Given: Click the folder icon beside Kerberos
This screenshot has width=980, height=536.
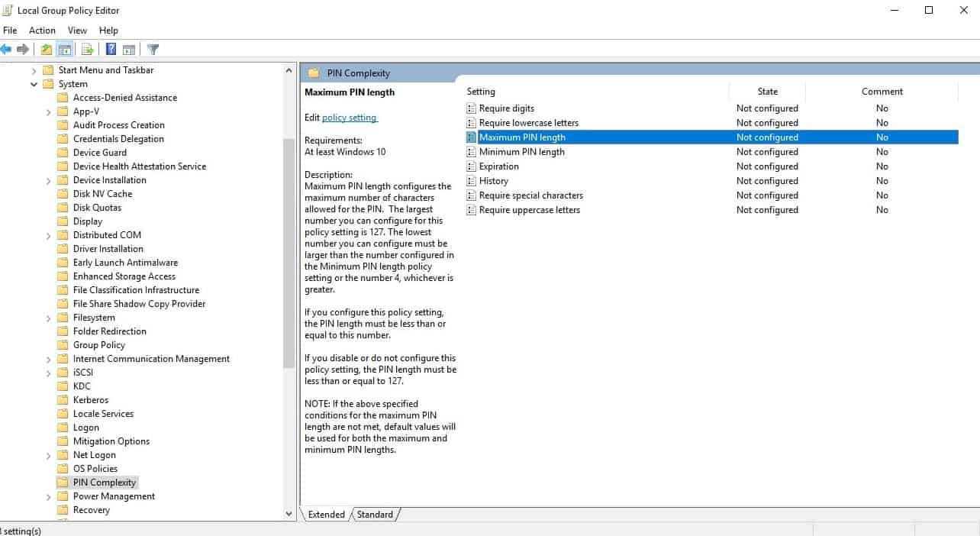Looking at the screenshot, I should pos(63,400).
